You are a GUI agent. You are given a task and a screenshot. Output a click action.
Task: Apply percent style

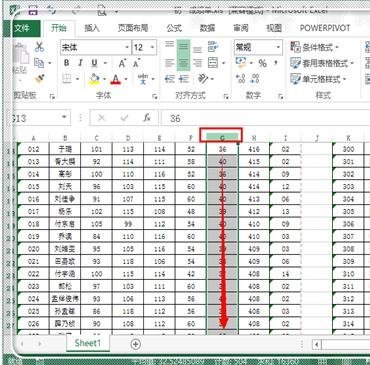click(x=263, y=63)
